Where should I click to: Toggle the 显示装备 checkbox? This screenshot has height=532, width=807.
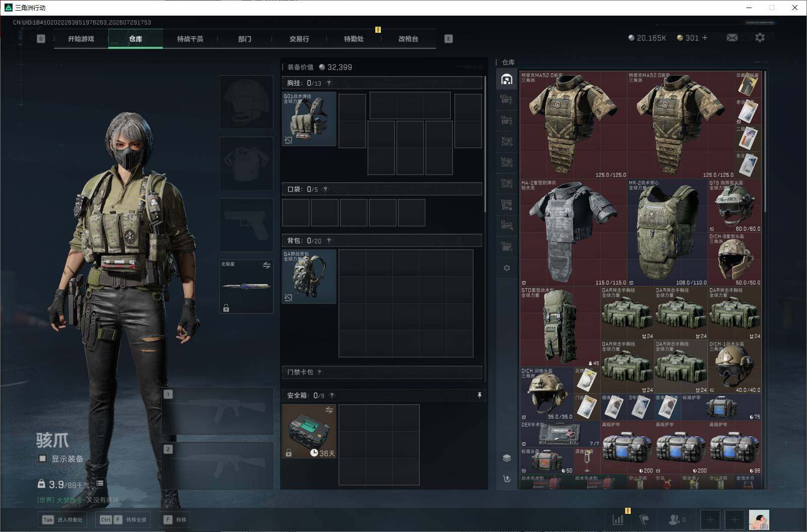tap(43, 458)
